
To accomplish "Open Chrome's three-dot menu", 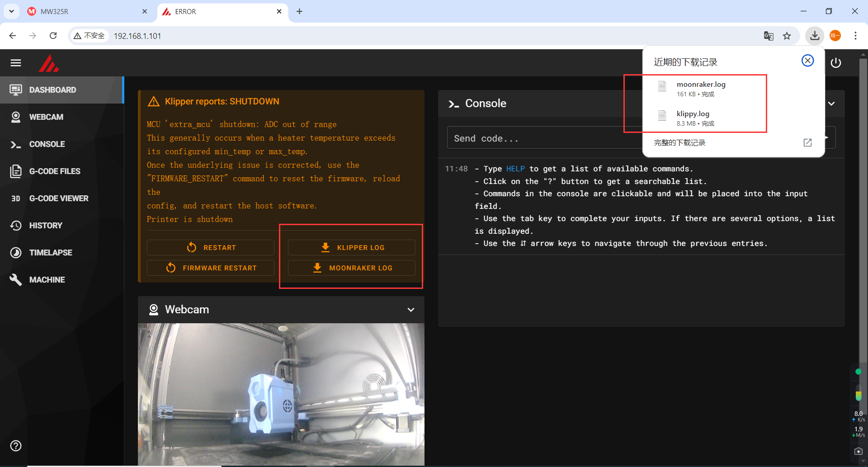I will pos(856,36).
